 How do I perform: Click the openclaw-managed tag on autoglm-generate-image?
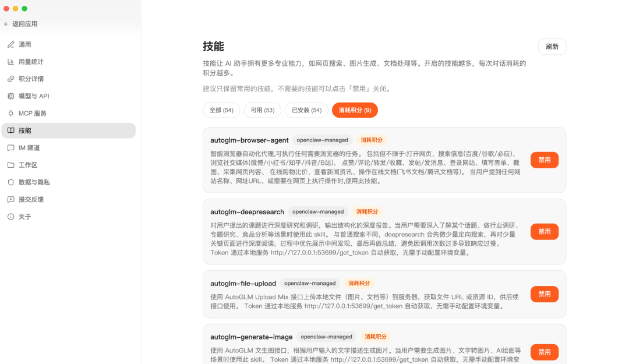point(327,337)
